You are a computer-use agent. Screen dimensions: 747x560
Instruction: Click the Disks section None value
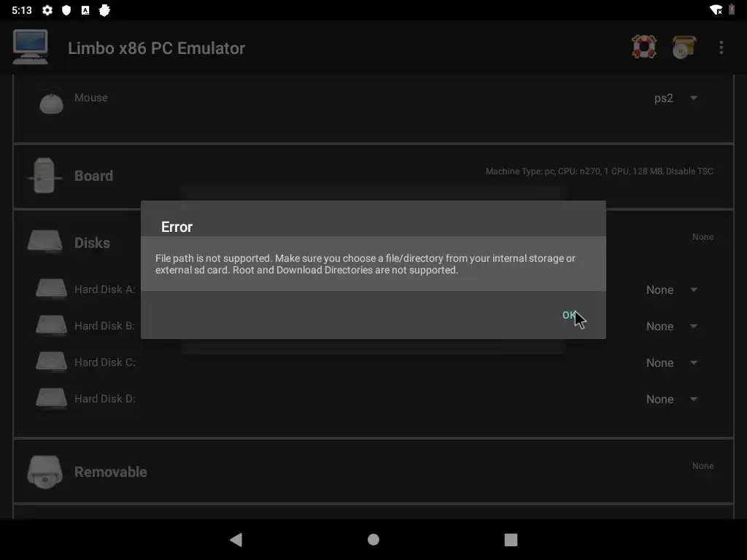point(703,237)
